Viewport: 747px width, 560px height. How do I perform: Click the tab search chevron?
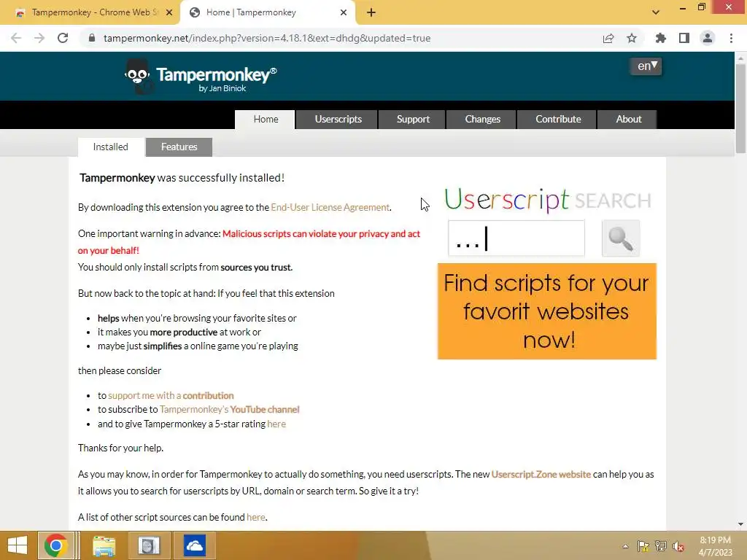pyautogui.click(x=656, y=13)
